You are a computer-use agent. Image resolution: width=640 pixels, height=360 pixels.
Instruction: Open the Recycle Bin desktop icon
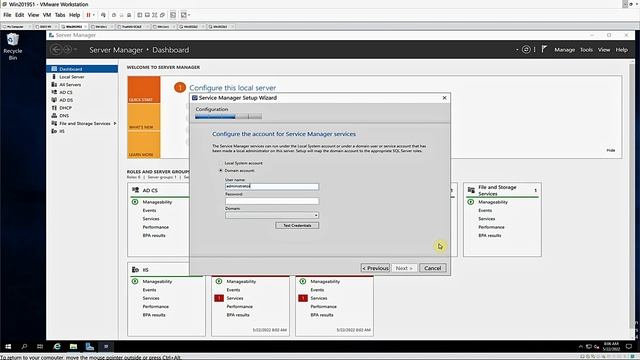click(13, 46)
